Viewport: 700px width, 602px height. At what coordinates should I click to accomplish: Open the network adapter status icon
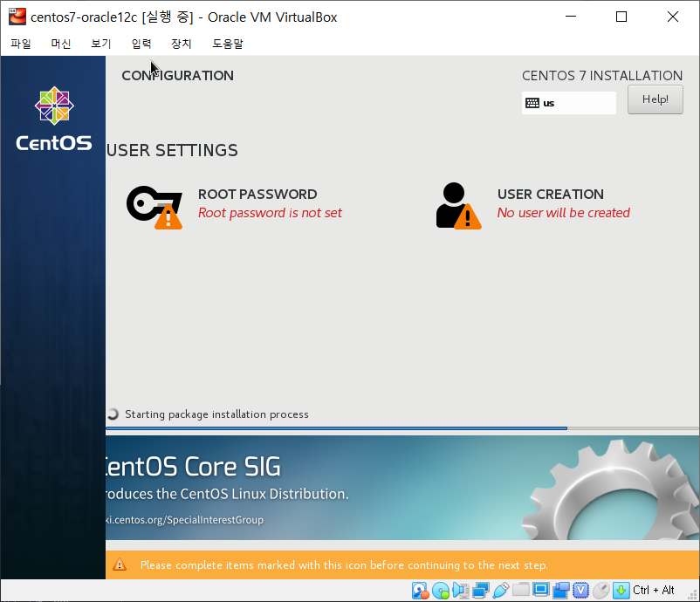480,591
